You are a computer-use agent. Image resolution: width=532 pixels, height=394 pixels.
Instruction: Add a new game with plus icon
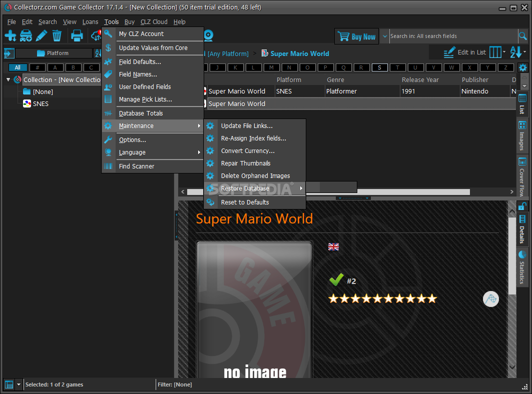pyautogui.click(x=10, y=35)
